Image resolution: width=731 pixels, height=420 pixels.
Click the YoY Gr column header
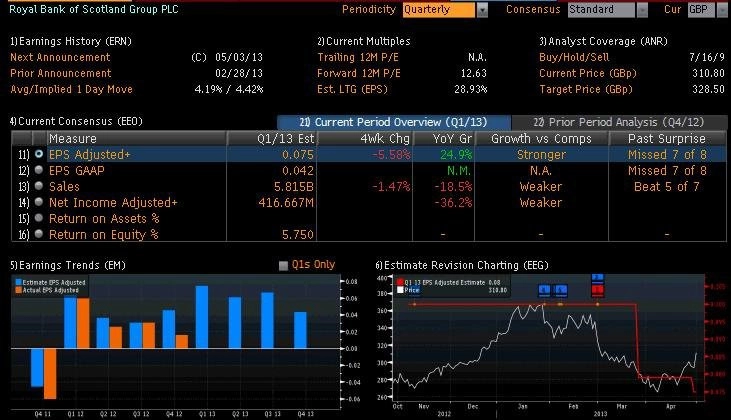click(x=444, y=138)
